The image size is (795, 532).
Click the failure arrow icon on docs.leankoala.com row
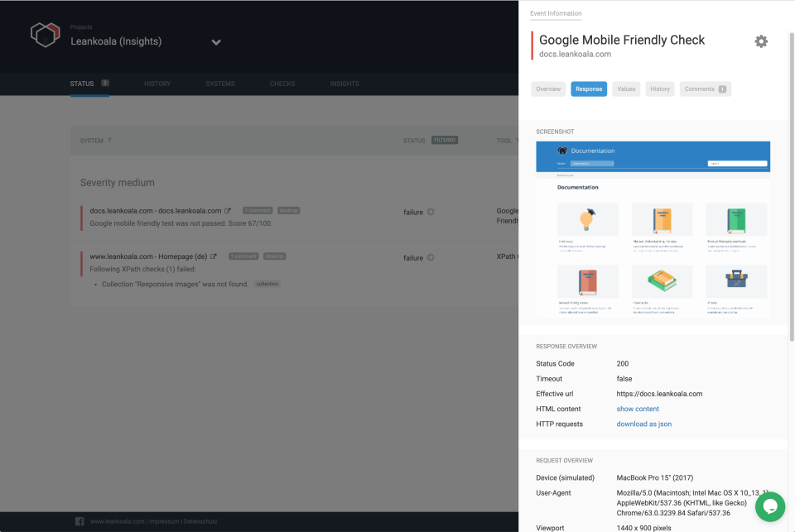[x=429, y=212]
